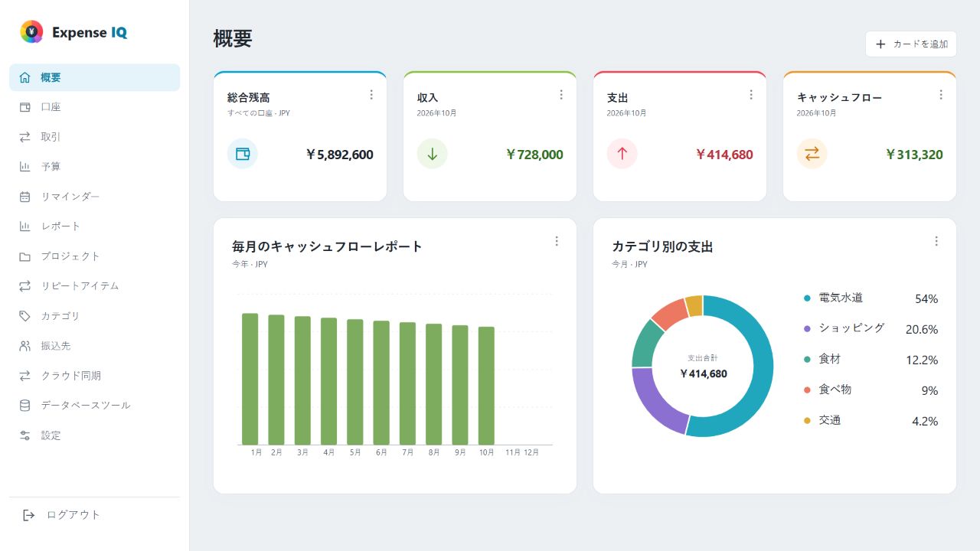Click the purple ショッピング legend dot

tap(807, 329)
